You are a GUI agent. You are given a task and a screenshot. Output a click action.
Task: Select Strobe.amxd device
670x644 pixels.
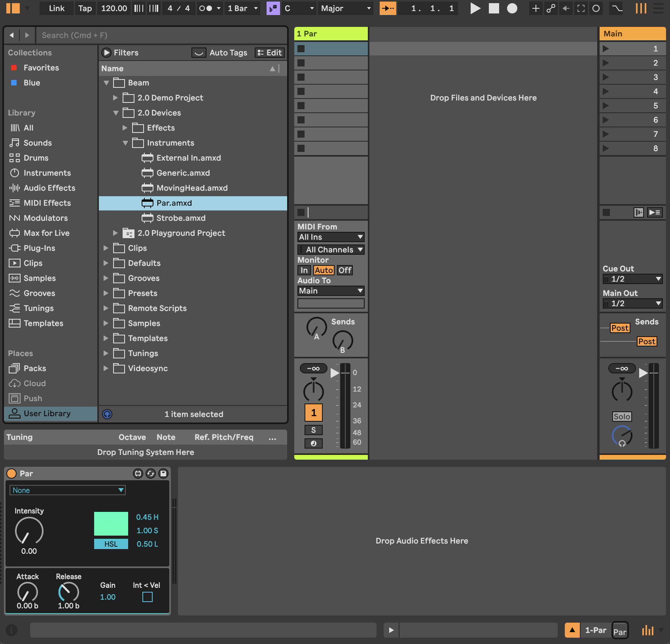coord(181,218)
